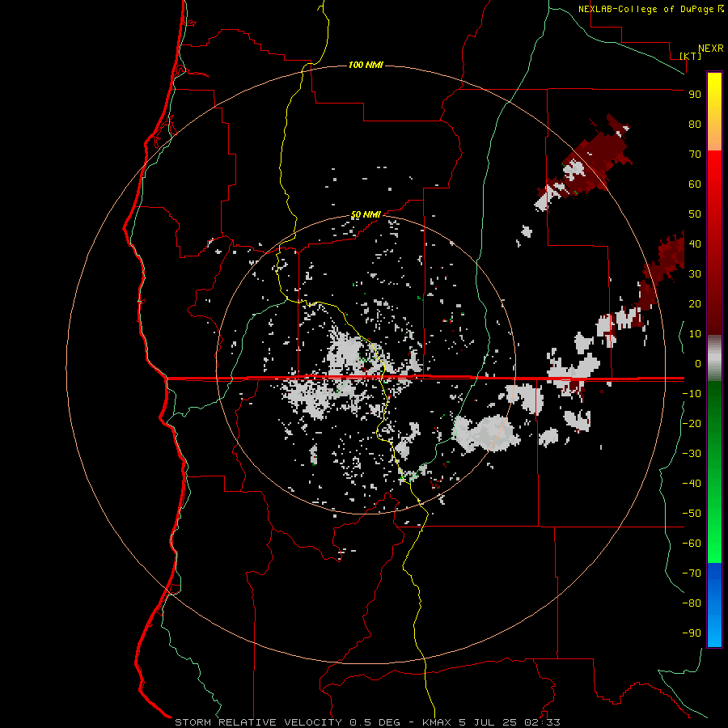The image size is (728, 728).
Task: Pick the blue segment of the color bar
Action: (714, 604)
